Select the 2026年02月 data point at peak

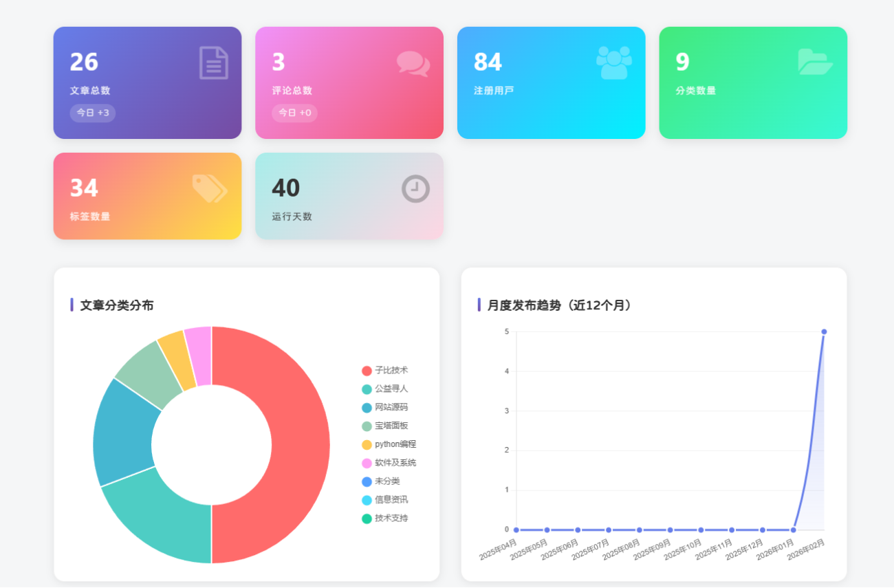tap(824, 332)
